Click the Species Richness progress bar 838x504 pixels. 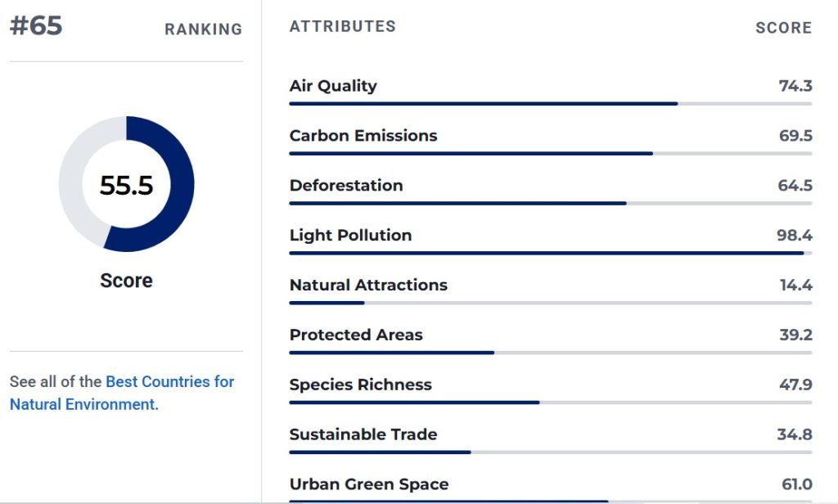coord(551,403)
